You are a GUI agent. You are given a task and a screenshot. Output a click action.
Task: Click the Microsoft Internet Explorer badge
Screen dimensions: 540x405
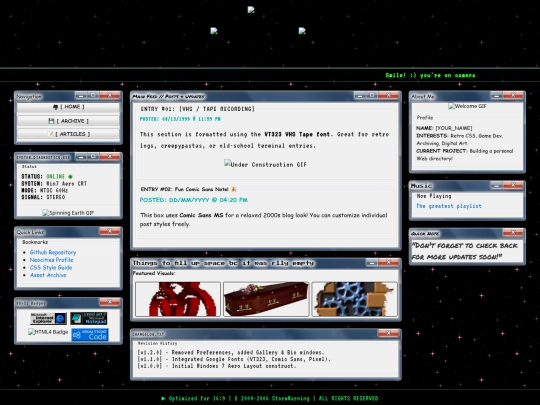click(48, 319)
